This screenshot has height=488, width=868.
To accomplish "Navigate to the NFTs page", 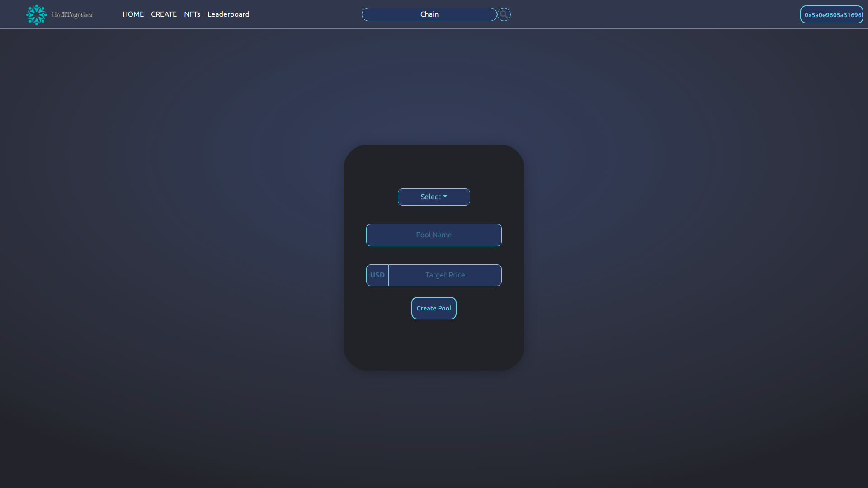I will pos(192,14).
